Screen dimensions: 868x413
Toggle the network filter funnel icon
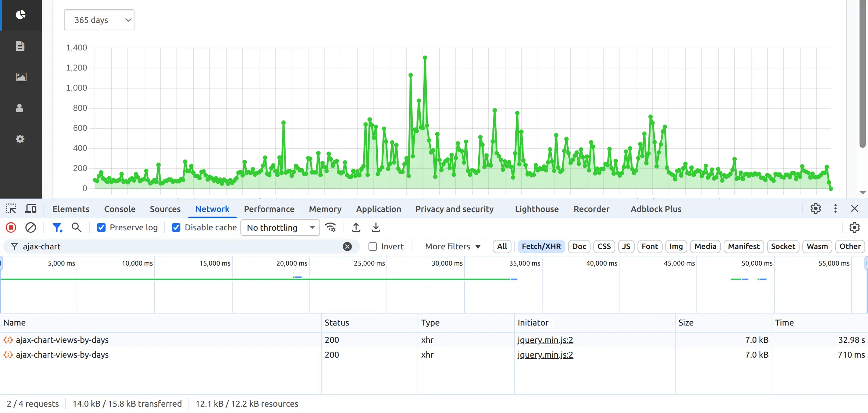57,227
